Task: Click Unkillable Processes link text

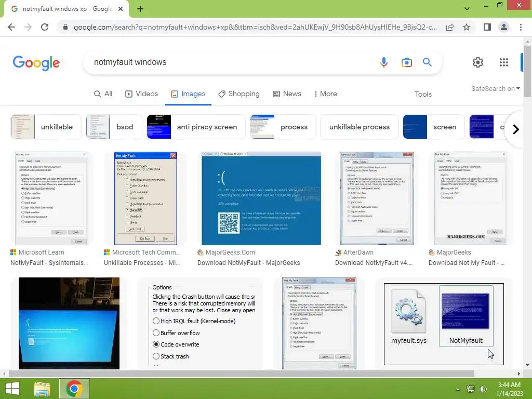Action: (142, 262)
